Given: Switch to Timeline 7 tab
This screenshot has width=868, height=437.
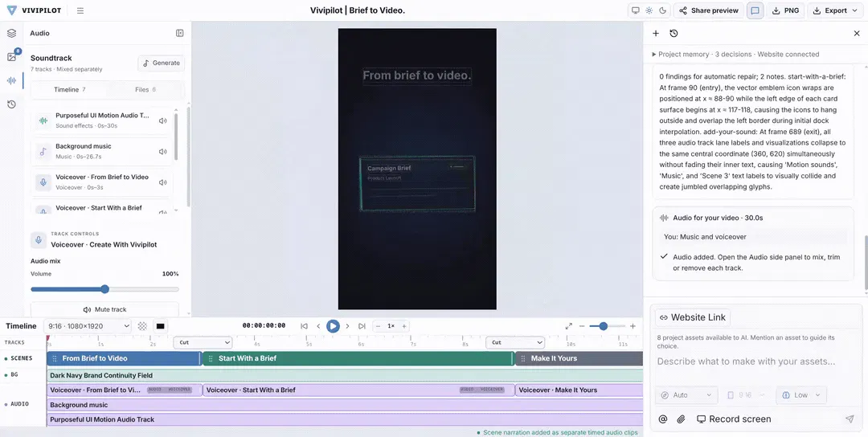Looking at the screenshot, I should point(70,90).
